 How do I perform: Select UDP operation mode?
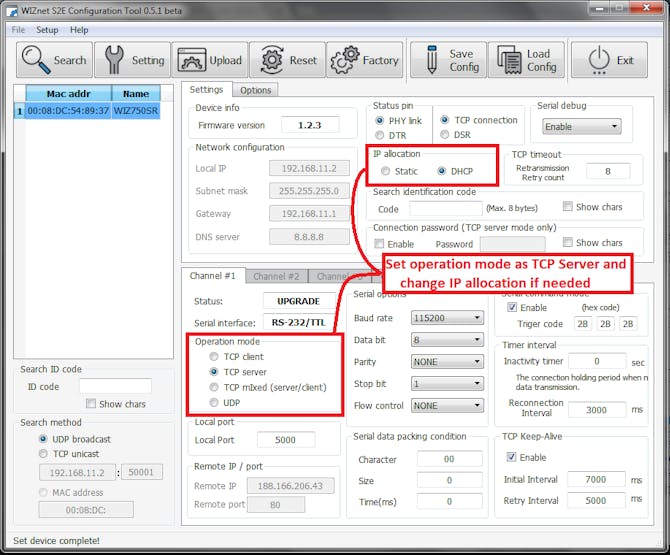(x=214, y=402)
